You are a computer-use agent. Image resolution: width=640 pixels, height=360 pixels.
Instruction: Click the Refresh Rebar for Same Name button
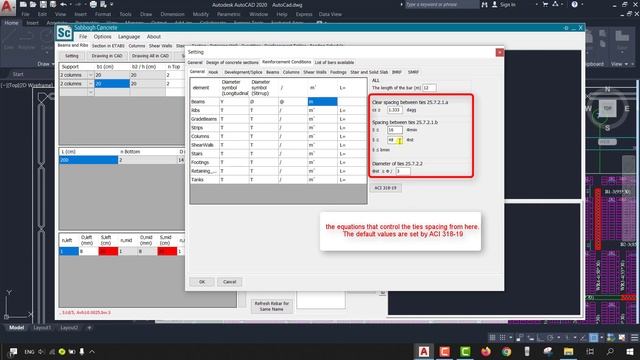[x=271, y=306]
